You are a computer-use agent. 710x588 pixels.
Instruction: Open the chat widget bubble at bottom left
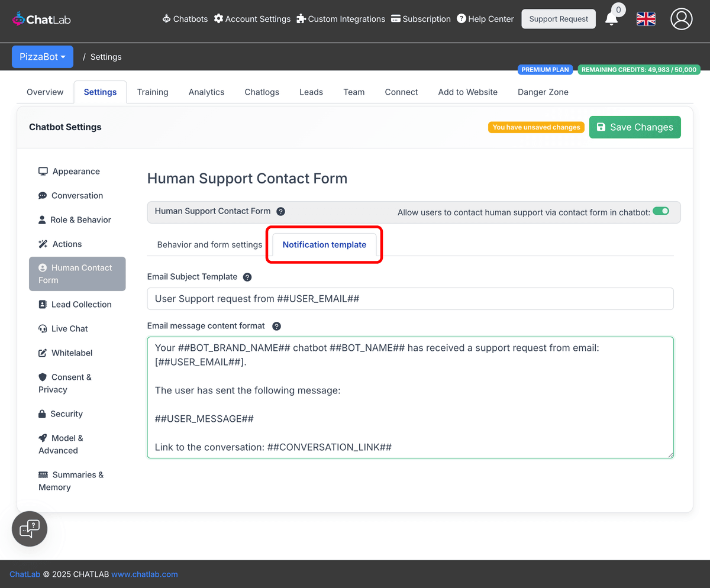[29, 528]
